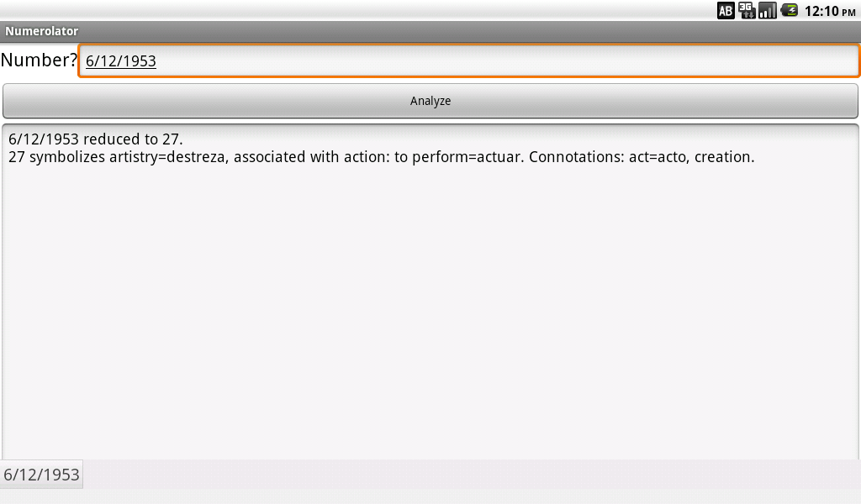The height and width of the screenshot is (504, 861).
Task: Tap the 3G data connection icon
Action: (x=747, y=10)
